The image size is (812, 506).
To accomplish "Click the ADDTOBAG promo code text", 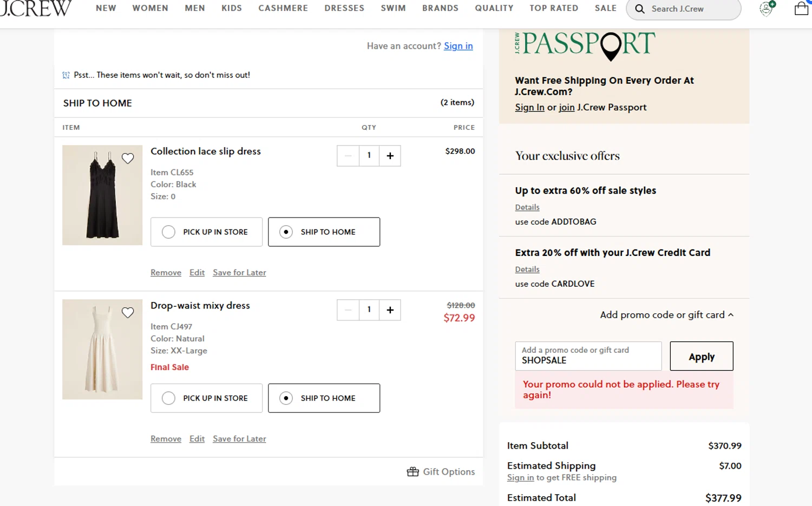I will [x=574, y=222].
